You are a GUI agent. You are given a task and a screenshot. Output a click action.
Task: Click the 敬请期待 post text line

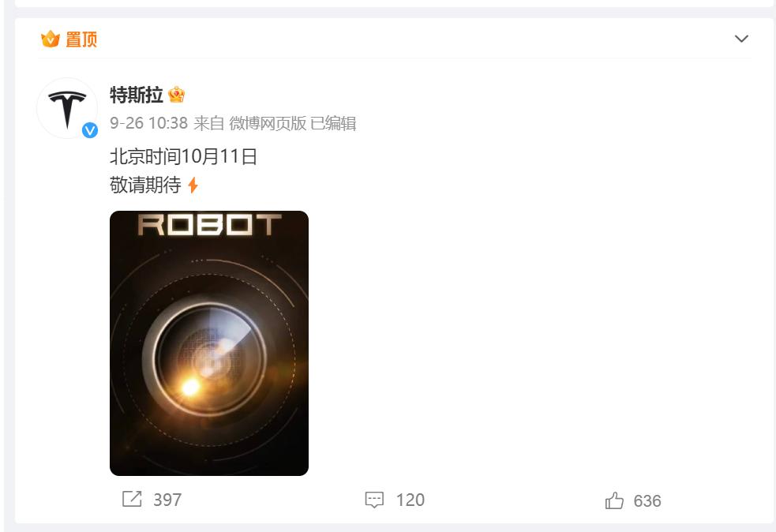point(145,185)
